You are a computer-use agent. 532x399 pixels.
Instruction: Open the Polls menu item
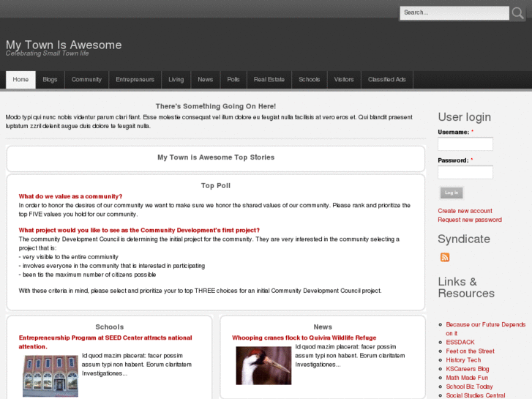[233, 80]
